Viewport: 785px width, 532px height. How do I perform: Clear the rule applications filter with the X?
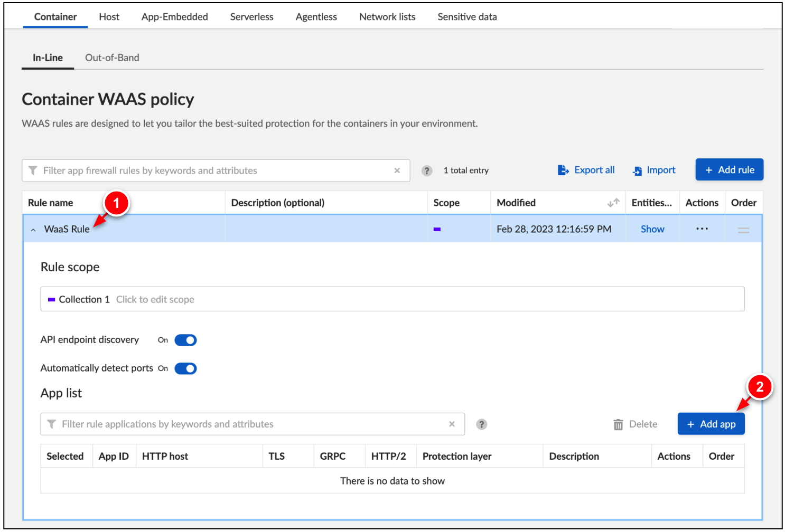[452, 424]
